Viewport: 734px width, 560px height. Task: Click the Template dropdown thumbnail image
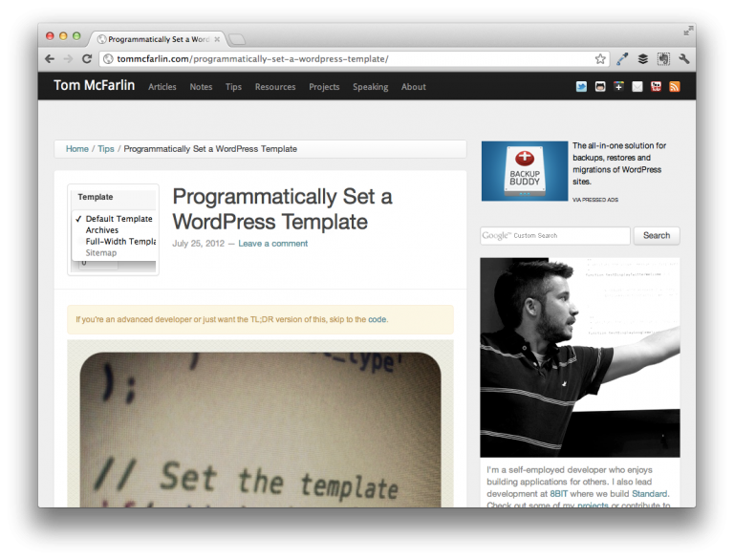click(x=114, y=229)
